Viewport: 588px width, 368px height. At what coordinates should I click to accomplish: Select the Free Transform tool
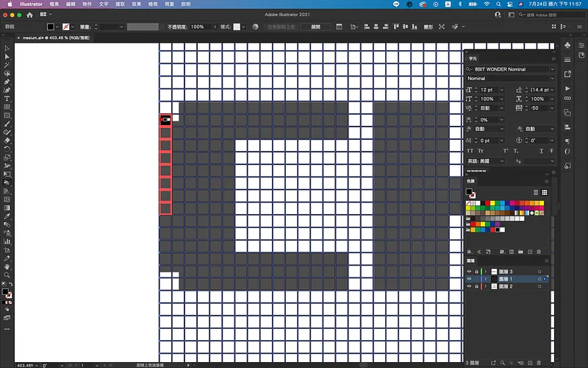[7, 174]
